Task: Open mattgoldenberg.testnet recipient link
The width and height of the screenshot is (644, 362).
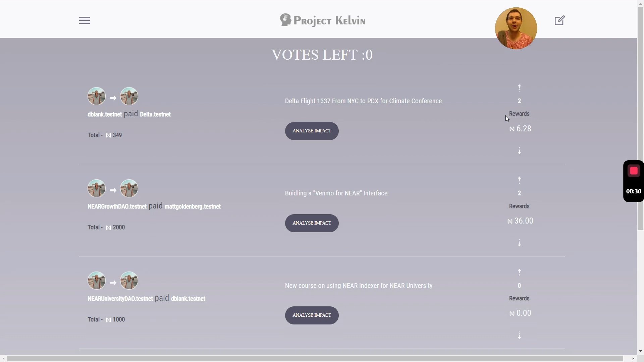Action: pos(193,207)
